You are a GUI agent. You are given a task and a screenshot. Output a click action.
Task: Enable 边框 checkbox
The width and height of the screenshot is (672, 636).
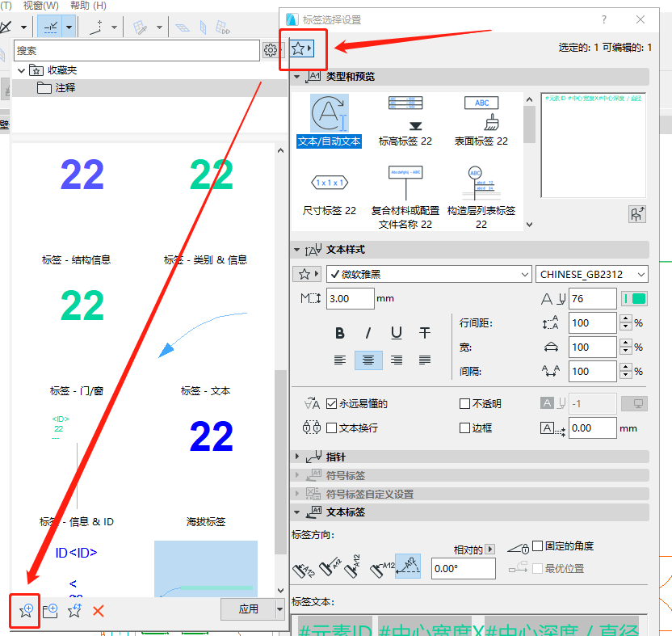464,428
